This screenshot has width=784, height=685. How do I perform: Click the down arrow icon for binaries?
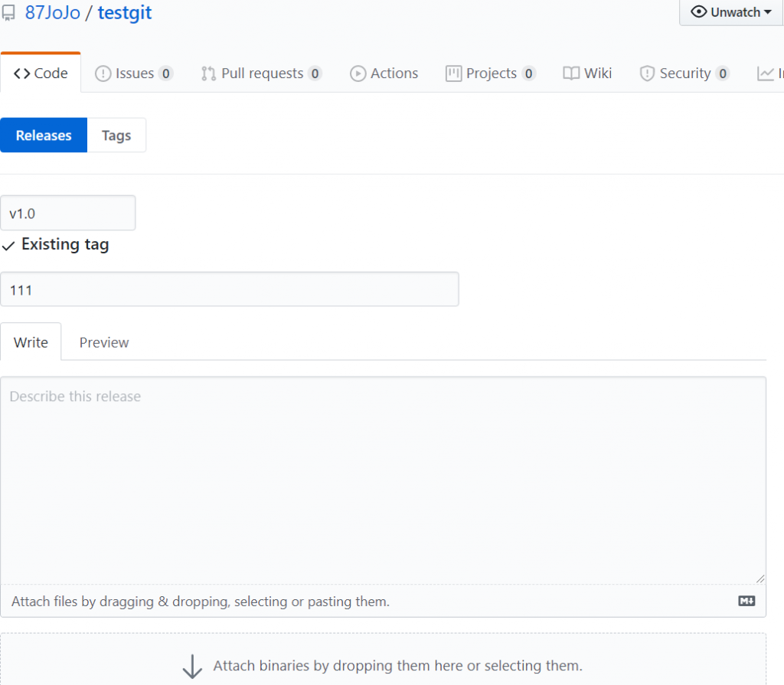tap(192, 667)
